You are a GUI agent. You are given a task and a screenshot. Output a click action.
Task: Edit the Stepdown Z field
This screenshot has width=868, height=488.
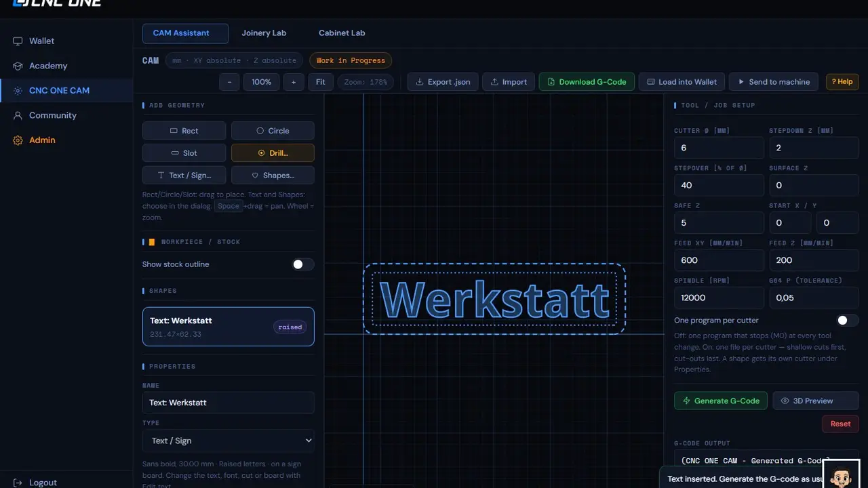[x=814, y=148]
